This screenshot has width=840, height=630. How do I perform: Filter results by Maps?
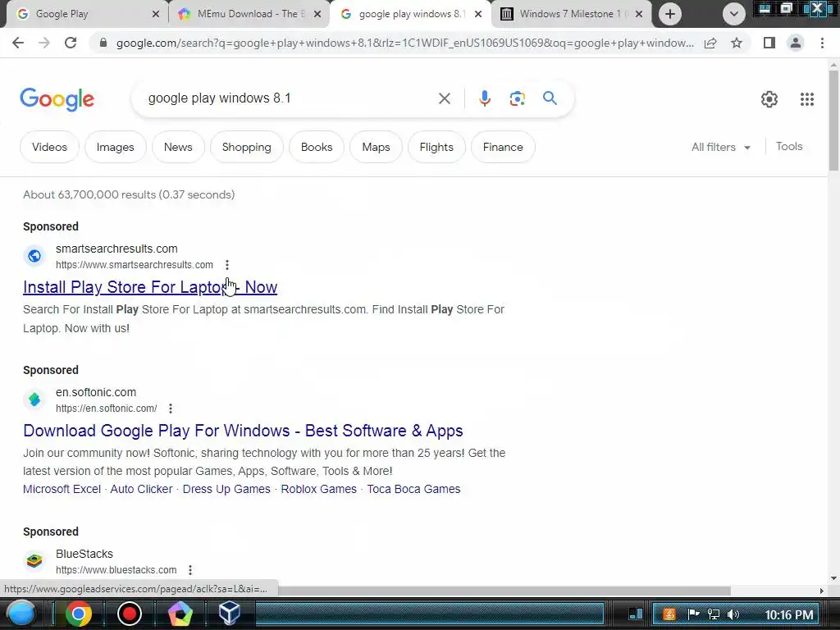tap(376, 147)
